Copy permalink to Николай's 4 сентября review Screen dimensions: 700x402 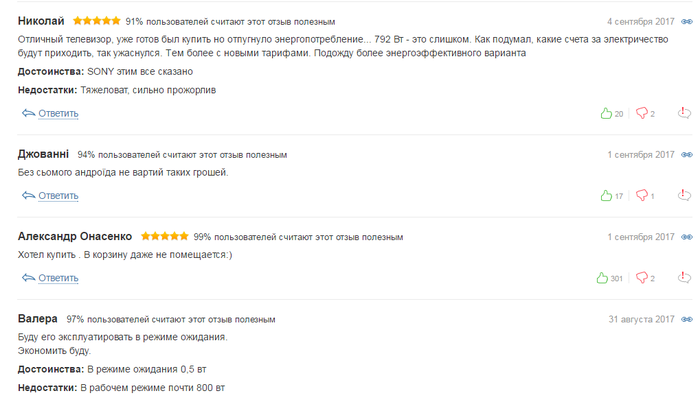[x=687, y=20]
